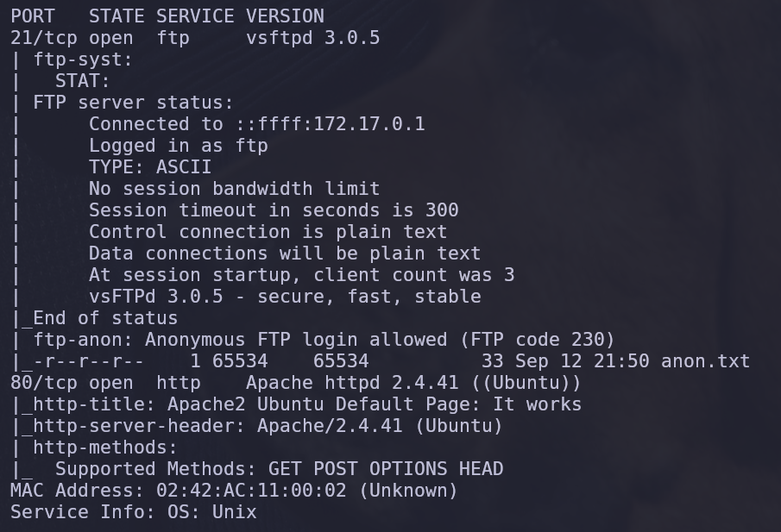Click the 'Service Info: OS: Unix' line
The height and width of the screenshot is (532, 781).
[134, 512]
